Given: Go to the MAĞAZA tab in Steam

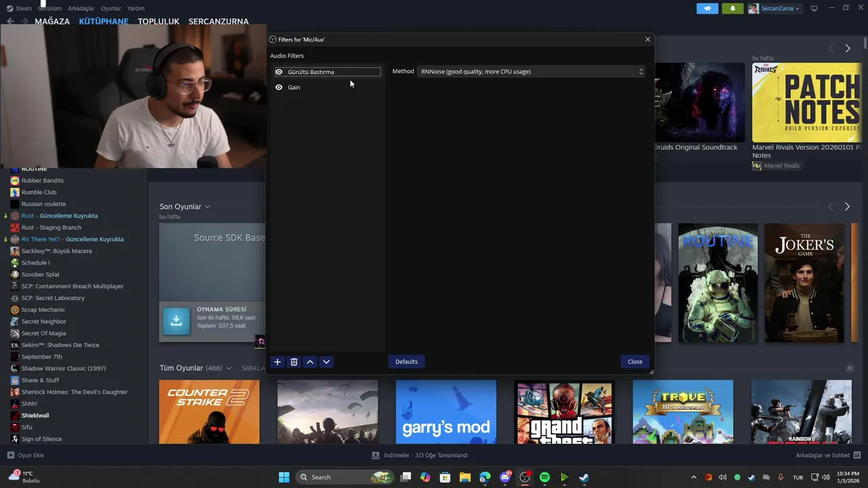Looking at the screenshot, I should pyautogui.click(x=52, y=21).
